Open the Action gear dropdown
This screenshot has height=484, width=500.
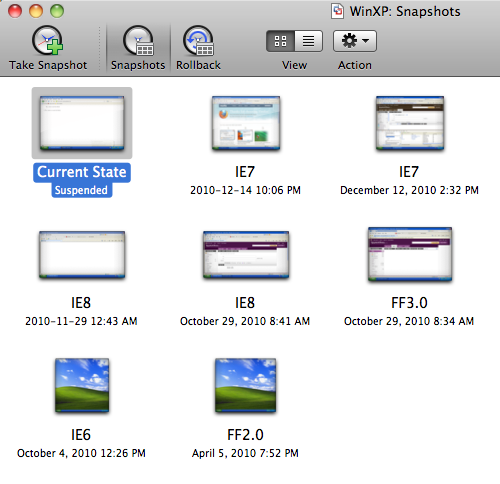click(355, 41)
